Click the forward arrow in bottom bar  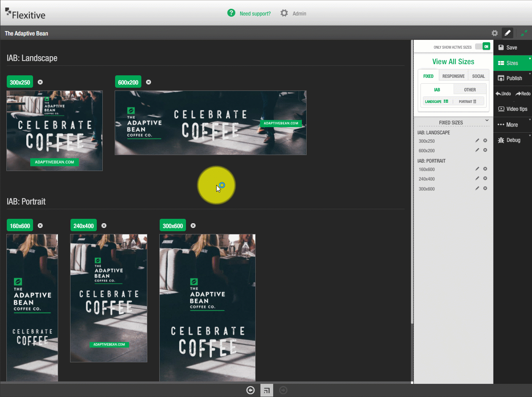coord(283,390)
